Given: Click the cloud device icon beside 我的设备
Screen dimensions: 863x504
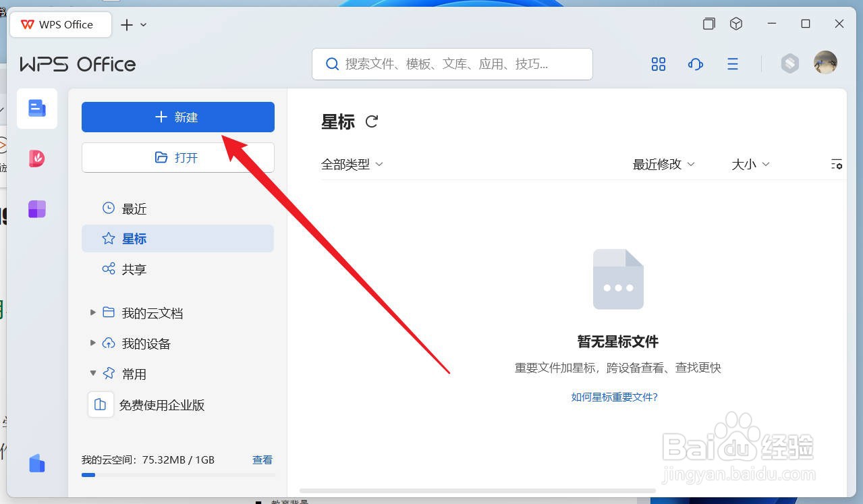Looking at the screenshot, I should tap(109, 343).
